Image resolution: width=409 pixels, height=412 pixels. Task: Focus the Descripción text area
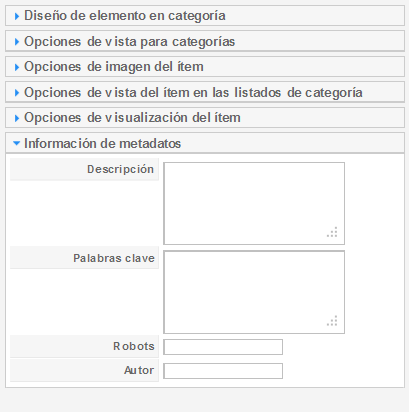click(x=254, y=203)
